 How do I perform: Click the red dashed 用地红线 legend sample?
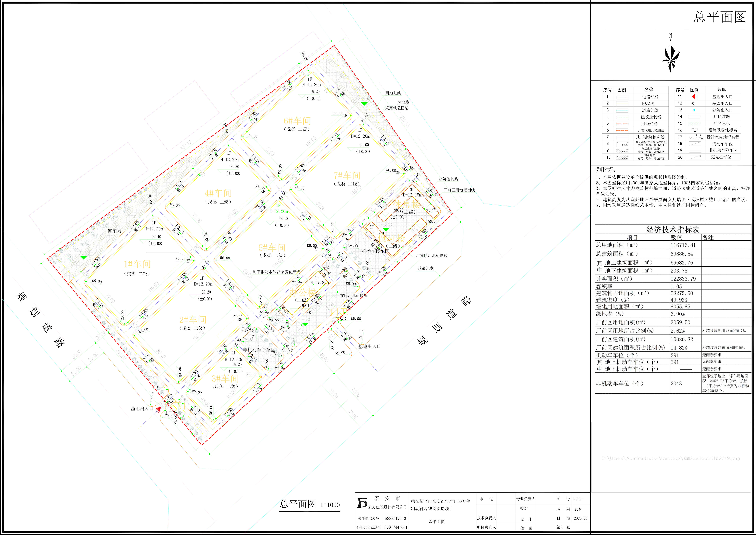(x=622, y=124)
